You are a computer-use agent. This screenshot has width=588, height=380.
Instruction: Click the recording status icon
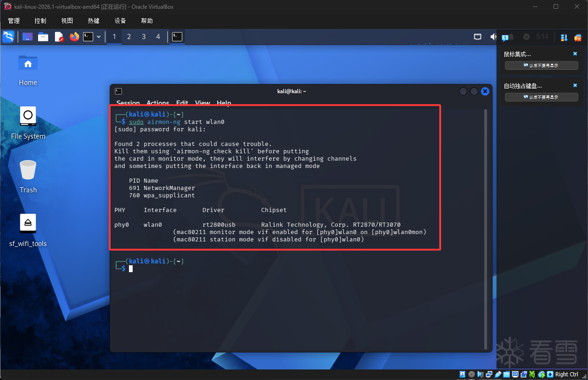(524, 374)
